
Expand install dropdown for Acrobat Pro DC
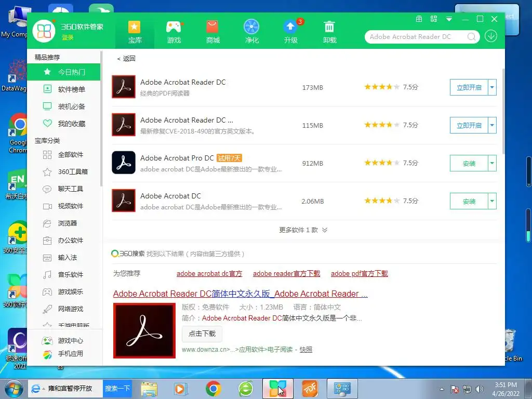click(492, 164)
